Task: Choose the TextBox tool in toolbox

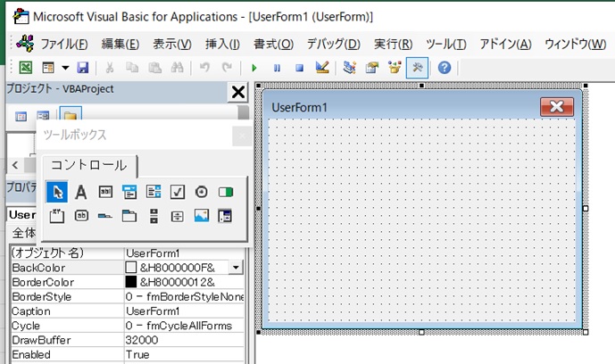Action: point(105,192)
